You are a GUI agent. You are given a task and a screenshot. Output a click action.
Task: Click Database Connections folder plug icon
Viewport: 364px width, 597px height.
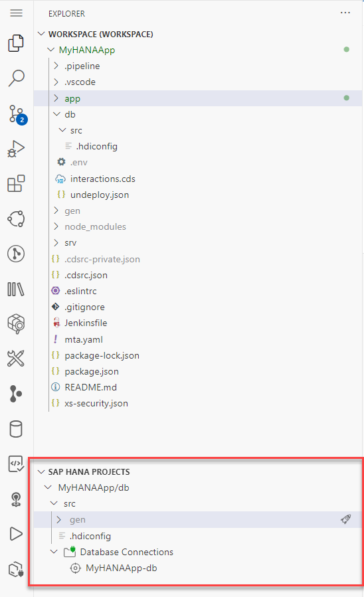tap(70, 552)
